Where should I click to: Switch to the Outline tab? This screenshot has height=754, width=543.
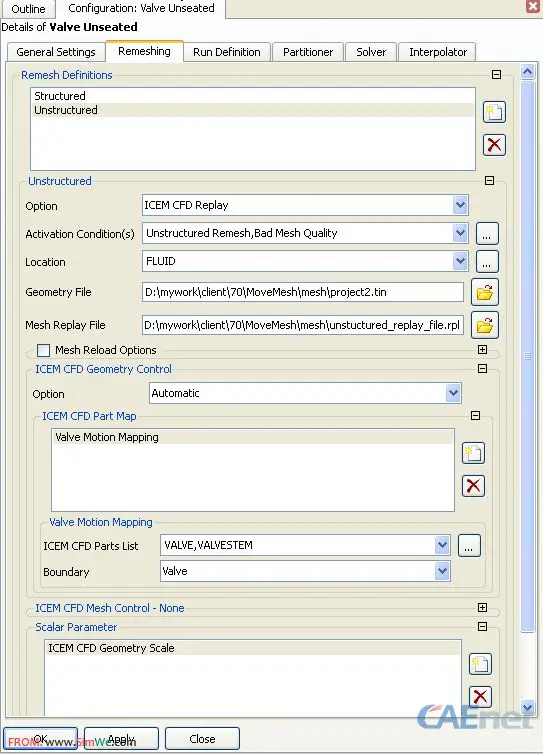pos(28,9)
